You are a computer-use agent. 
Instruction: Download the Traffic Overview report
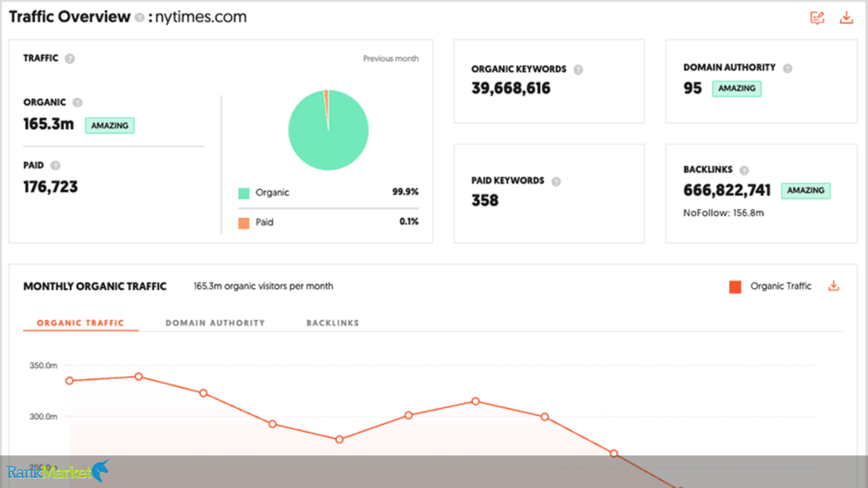(846, 18)
